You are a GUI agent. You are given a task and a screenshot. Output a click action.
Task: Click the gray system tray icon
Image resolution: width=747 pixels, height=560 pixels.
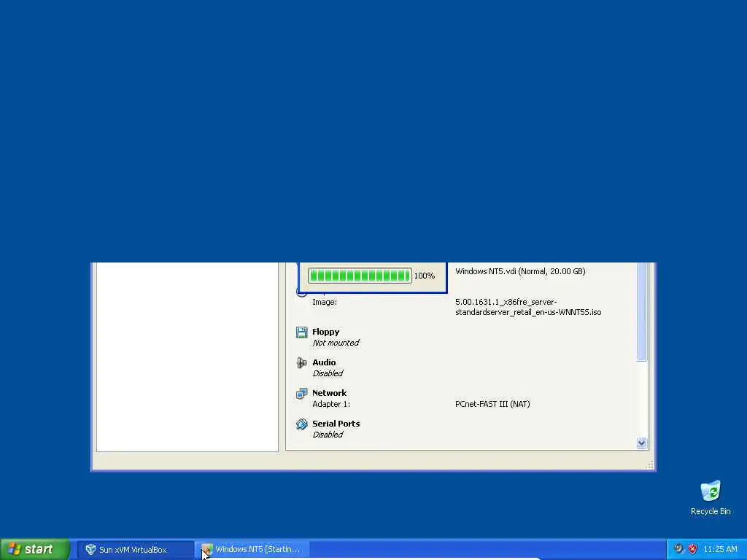tap(678, 549)
